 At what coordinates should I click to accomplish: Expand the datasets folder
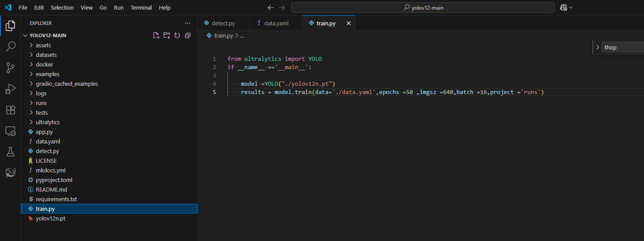(109, 55)
